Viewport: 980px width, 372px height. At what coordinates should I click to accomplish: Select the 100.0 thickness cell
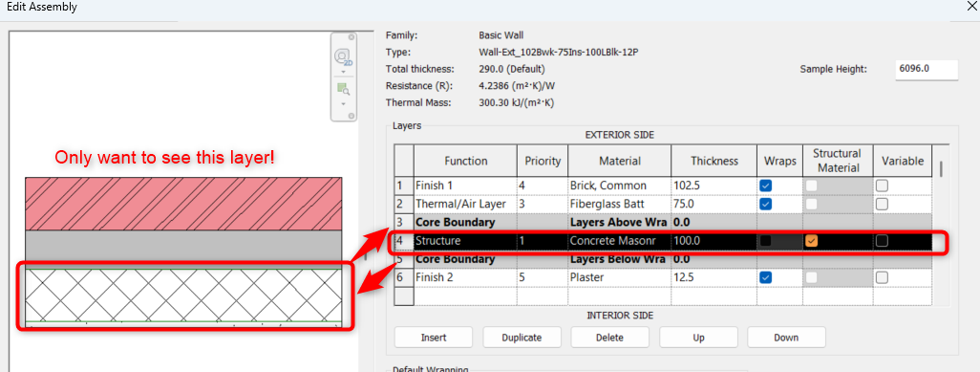tap(714, 241)
